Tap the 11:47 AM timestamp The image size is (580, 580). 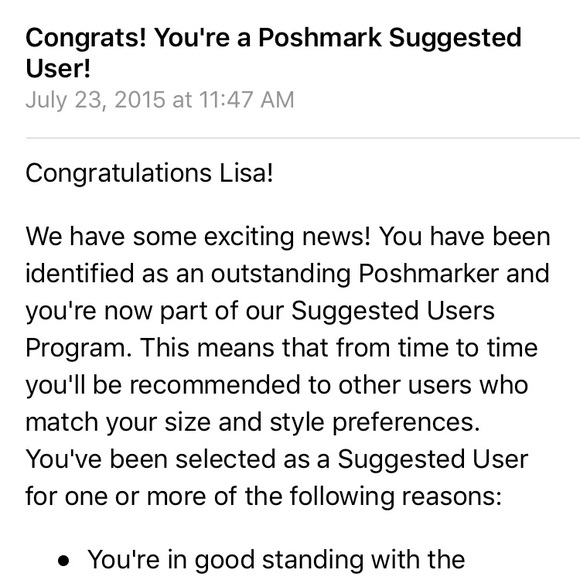point(247,100)
